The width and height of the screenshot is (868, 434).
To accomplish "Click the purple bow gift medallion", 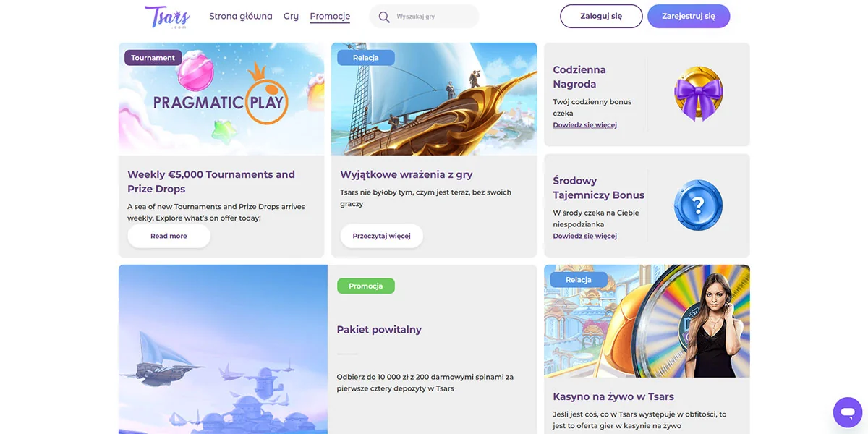I will [699, 94].
